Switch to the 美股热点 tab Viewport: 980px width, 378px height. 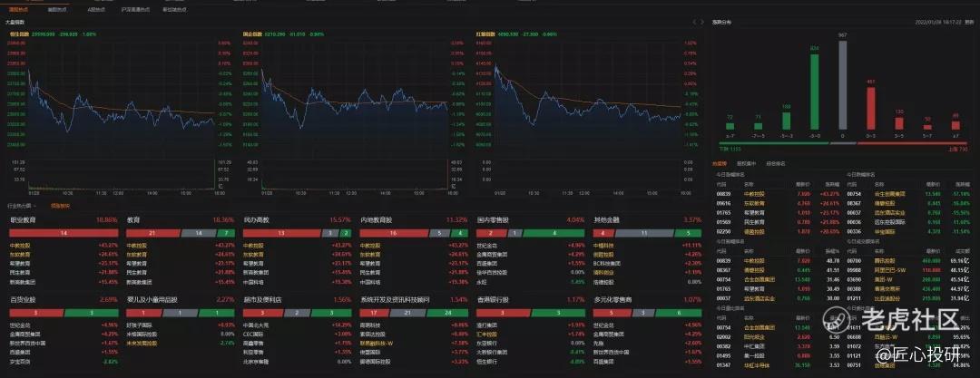57,10
